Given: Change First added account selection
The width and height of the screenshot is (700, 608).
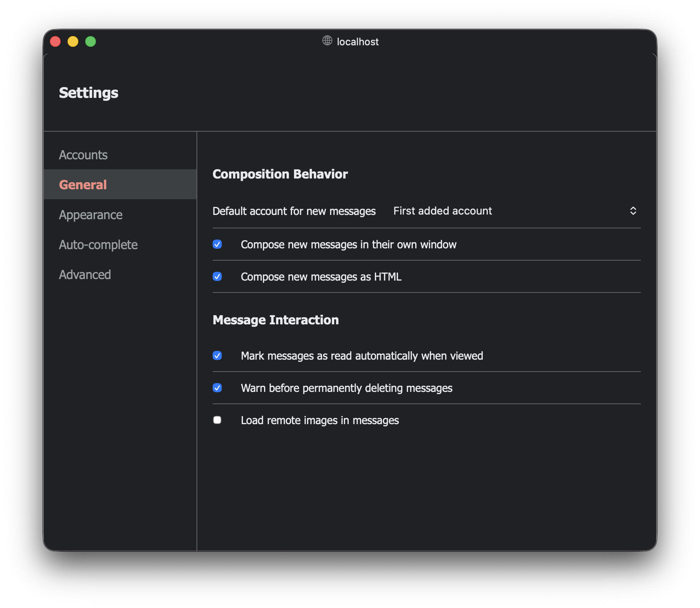Looking at the screenshot, I should click(x=442, y=211).
